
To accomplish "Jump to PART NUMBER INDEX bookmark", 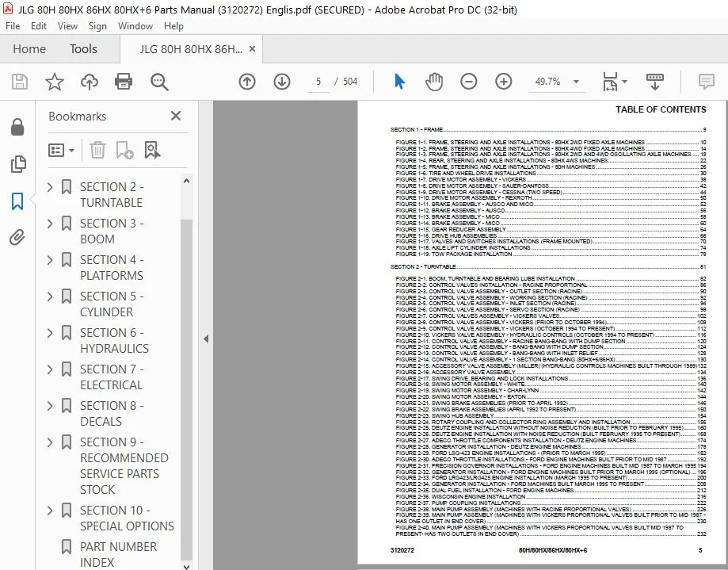I will (118, 555).
